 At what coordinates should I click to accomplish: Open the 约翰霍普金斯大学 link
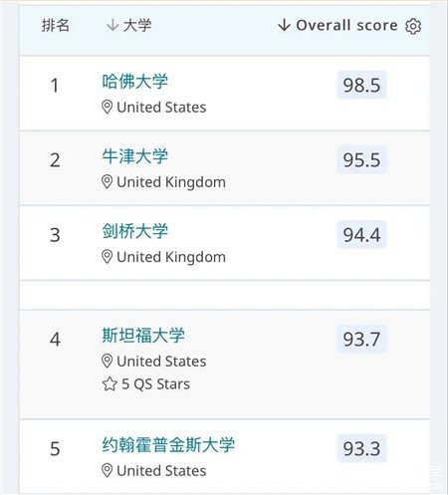click(x=168, y=445)
